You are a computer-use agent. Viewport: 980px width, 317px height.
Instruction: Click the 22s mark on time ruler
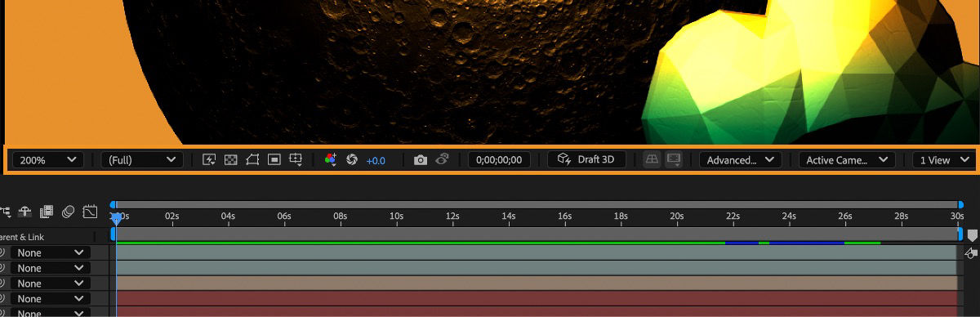coord(733,216)
